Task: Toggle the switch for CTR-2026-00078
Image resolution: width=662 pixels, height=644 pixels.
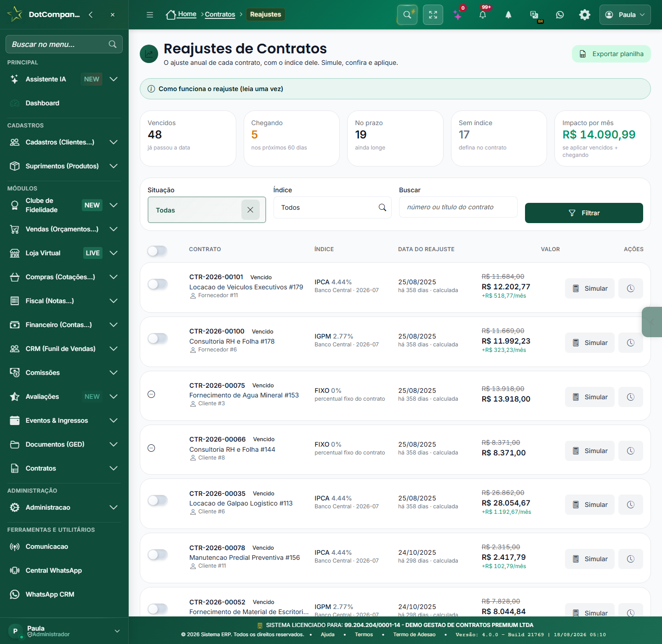Action: tap(157, 555)
